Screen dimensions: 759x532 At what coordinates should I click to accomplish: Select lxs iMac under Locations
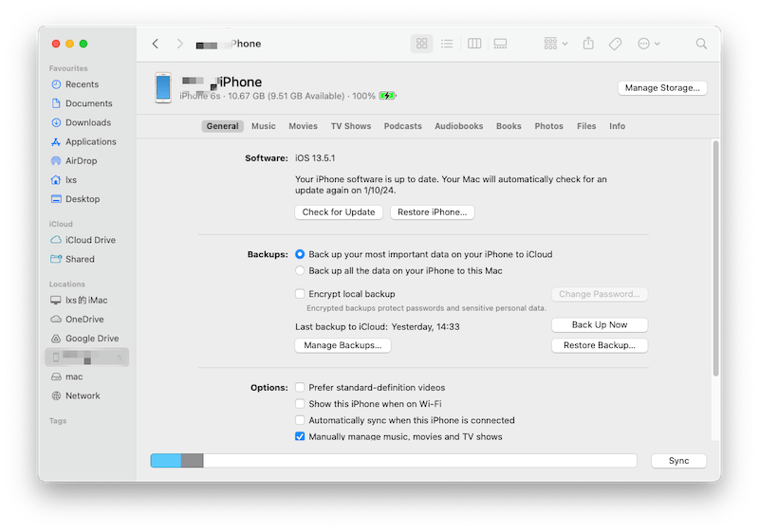click(x=86, y=301)
